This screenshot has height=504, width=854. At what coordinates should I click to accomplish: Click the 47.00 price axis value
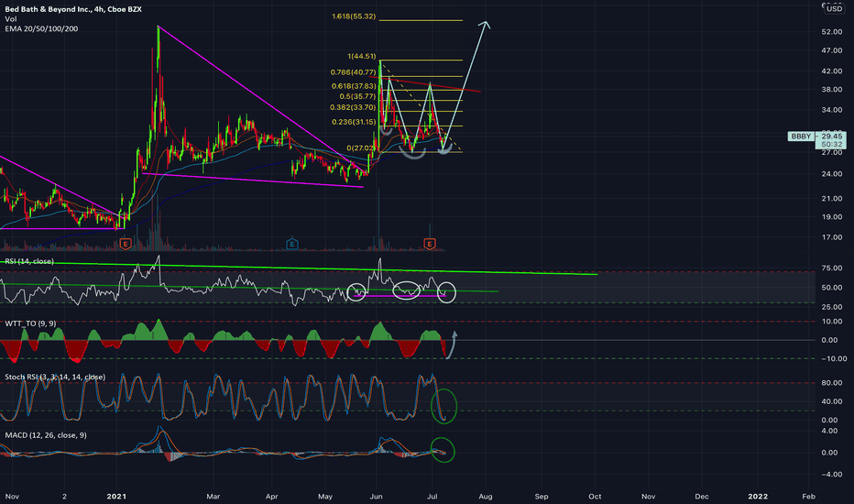pos(832,50)
